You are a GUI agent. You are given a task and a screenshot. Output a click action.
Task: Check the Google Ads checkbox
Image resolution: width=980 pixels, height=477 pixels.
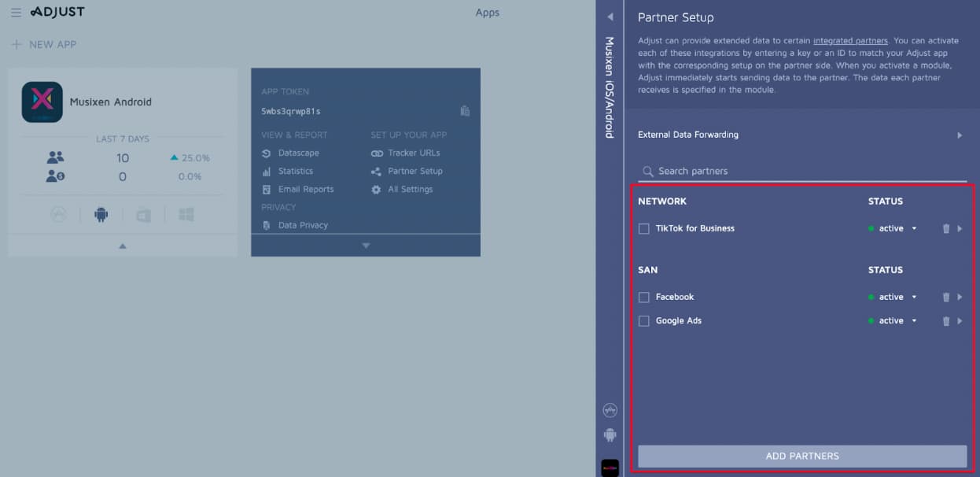click(x=643, y=320)
